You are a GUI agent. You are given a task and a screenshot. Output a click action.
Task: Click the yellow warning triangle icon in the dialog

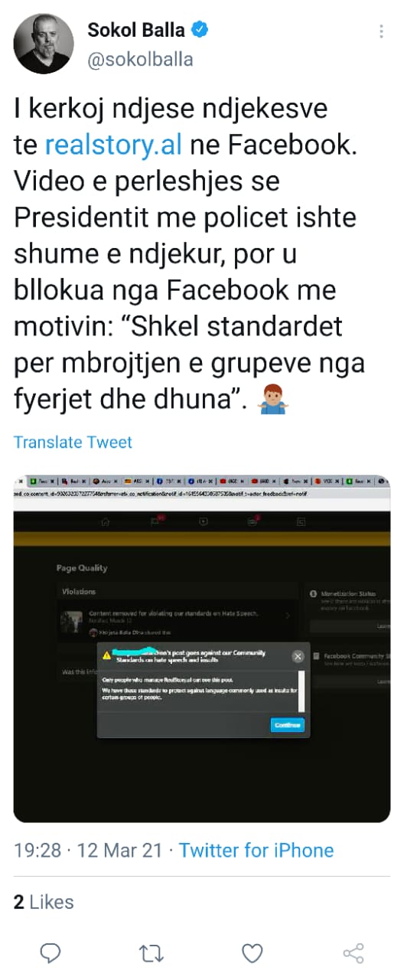106,656
